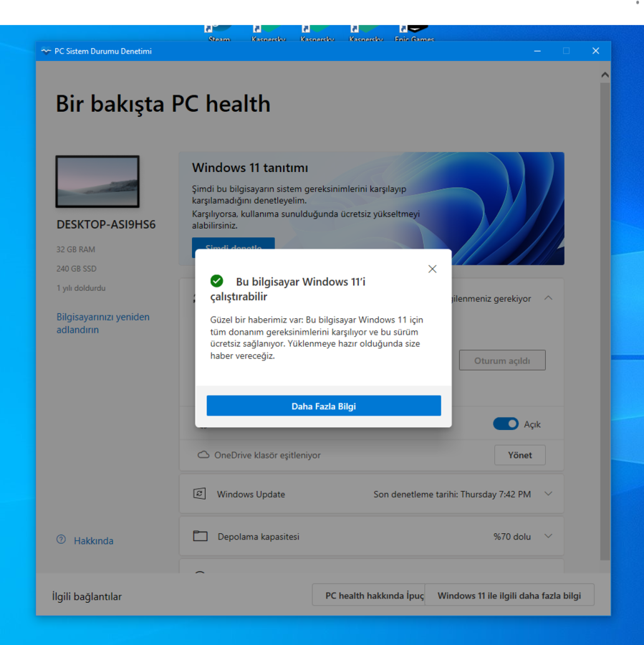The width and height of the screenshot is (644, 645).
Task: Expand the Windows Update section chevron
Action: point(548,494)
